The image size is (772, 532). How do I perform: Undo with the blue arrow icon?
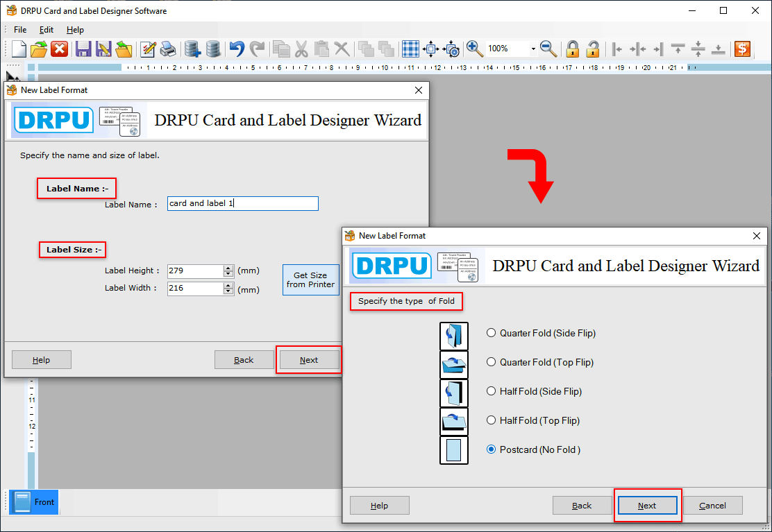click(x=237, y=49)
